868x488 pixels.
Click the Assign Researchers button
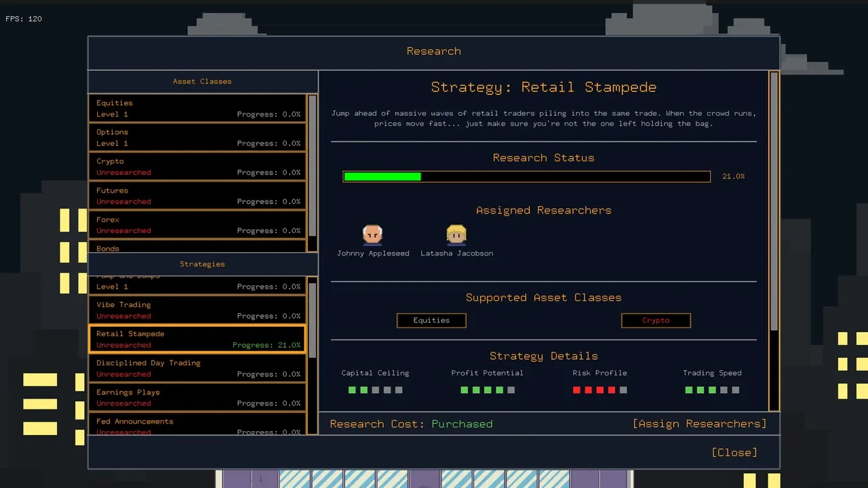coord(699,424)
